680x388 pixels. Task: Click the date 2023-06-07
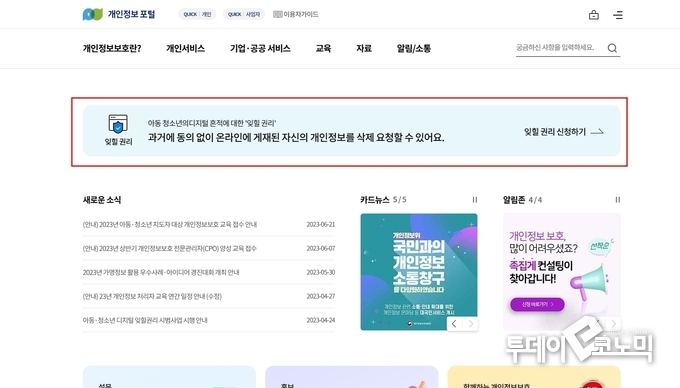pos(320,248)
